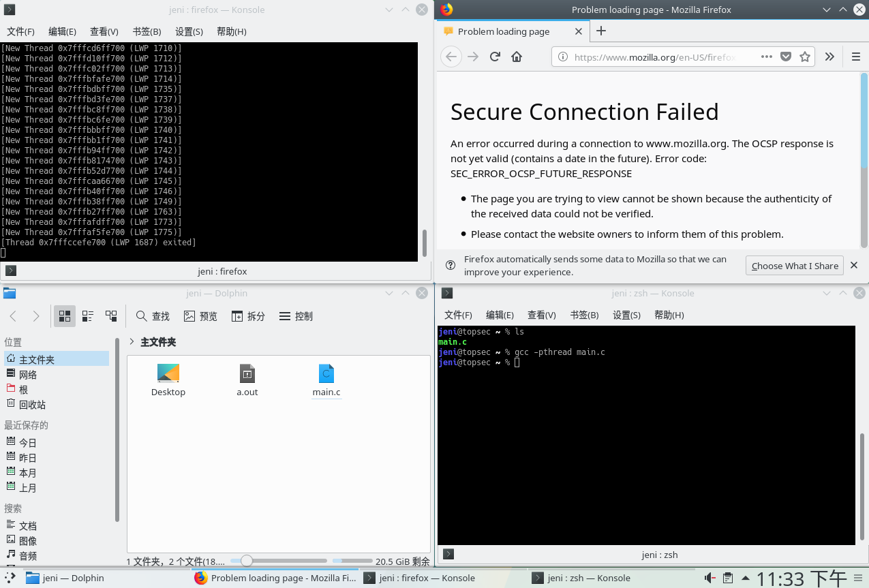Screen dimensions: 869x588
Task: Click the disk free space bar
Action: (352, 561)
